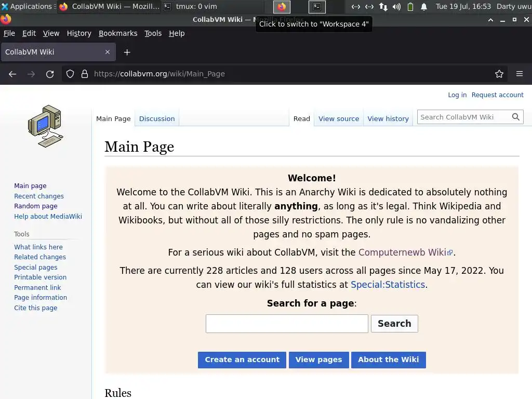532x399 pixels.
Task: Focus the Search for a page box
Action: click(287, 324)
